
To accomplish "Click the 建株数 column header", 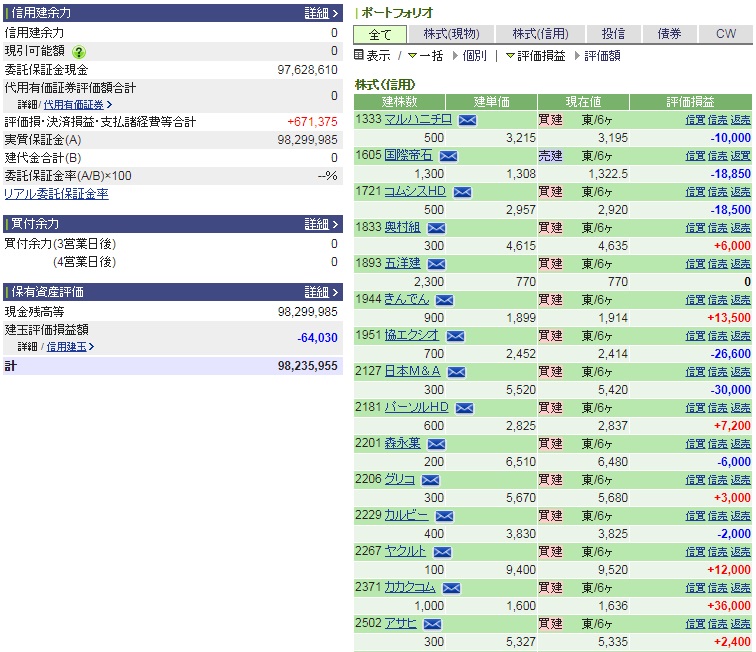I will click(399, 102).
